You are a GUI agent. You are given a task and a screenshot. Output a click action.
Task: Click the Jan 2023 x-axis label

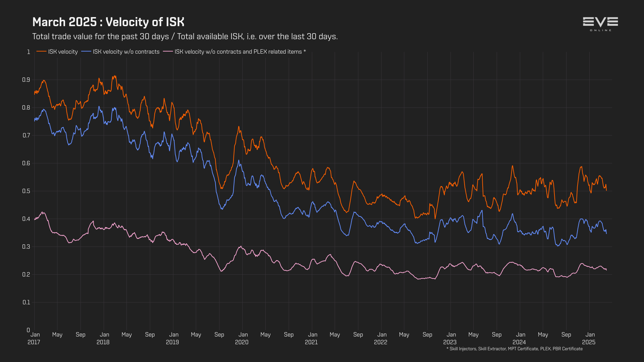(450, 338)
